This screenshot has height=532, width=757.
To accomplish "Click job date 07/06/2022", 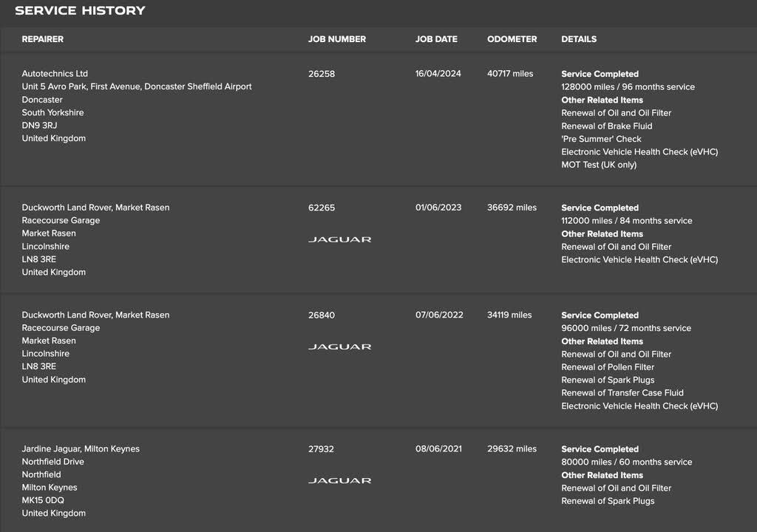I will point(439,315).
